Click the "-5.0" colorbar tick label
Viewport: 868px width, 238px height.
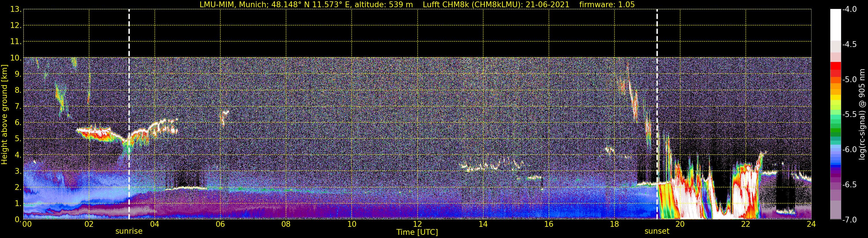click(850, 80)
